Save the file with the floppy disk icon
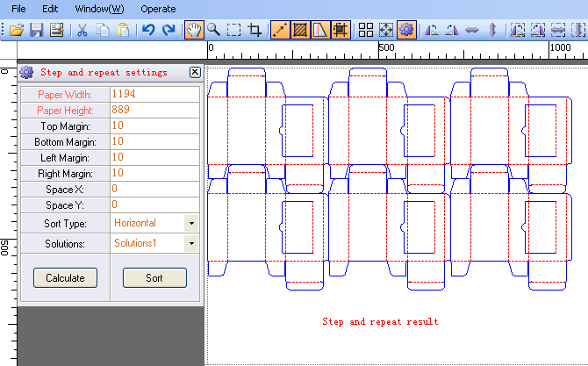This screenshot has height=366, width=588. [37, 30]
